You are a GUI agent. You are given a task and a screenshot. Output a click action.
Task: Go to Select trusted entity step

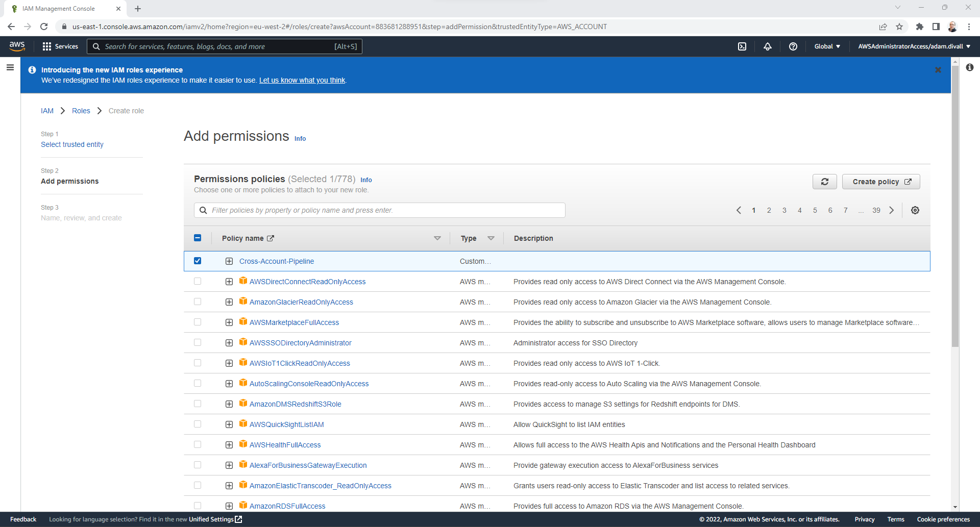tap(72, 144)
